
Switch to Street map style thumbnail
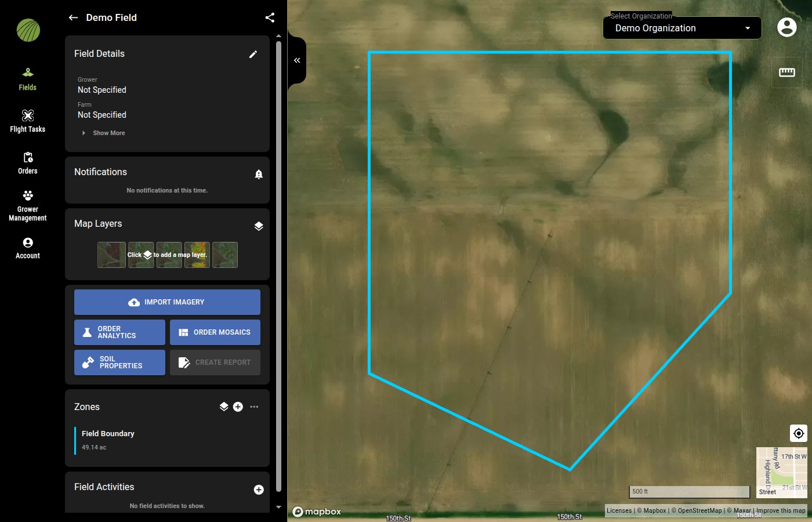(x=781, y=472)
